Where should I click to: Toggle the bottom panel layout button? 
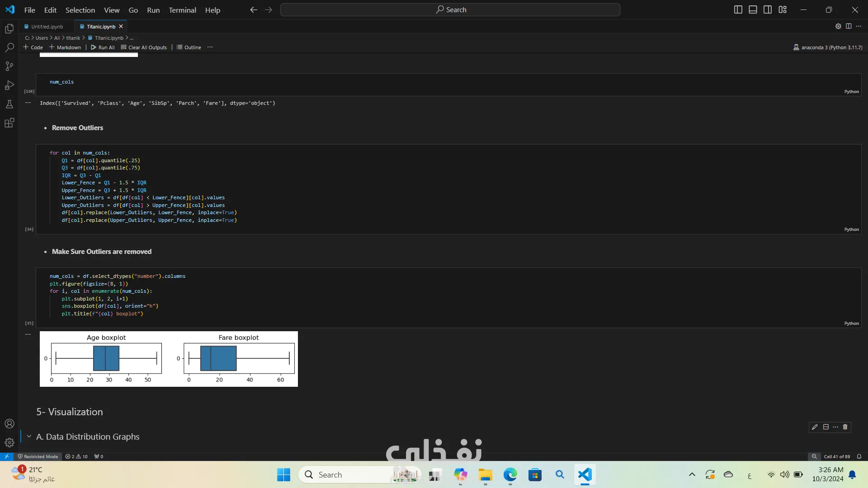click(753, 9)
